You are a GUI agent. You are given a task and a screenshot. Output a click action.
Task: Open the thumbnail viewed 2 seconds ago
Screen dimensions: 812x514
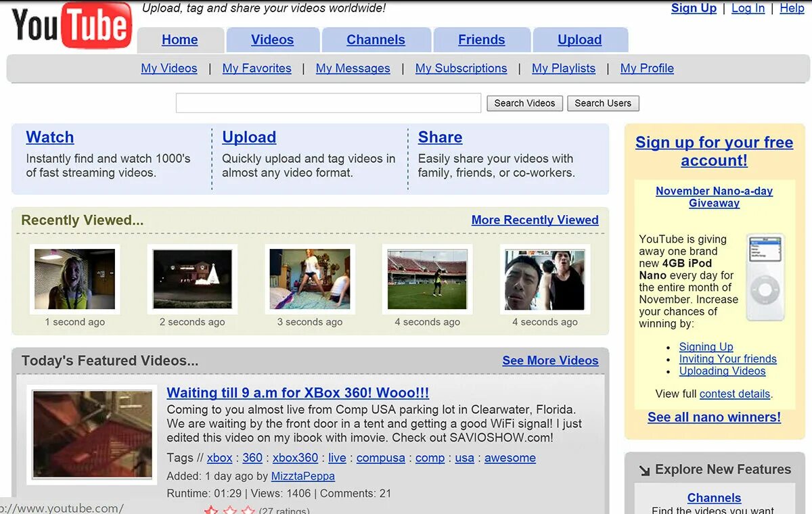pyautogui.click(x=192, y=279)
